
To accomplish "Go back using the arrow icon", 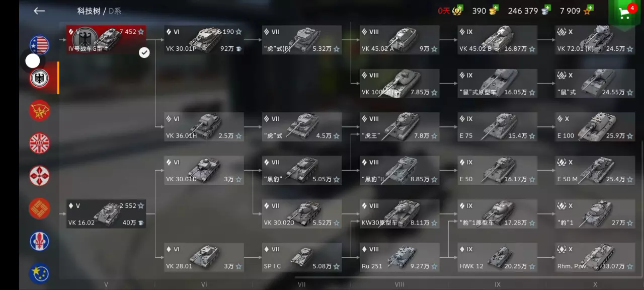I will click(x=39, y=11).
